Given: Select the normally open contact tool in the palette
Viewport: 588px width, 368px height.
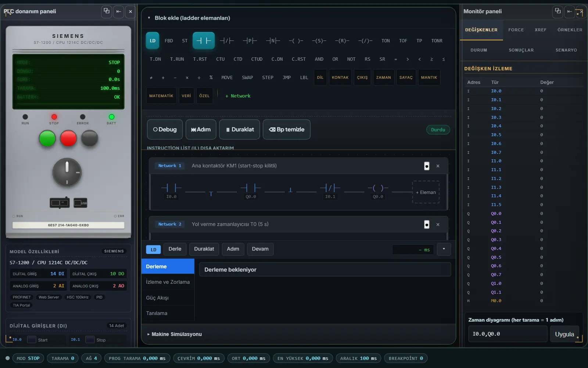Looking at the screenshot, I should [204, 41].
